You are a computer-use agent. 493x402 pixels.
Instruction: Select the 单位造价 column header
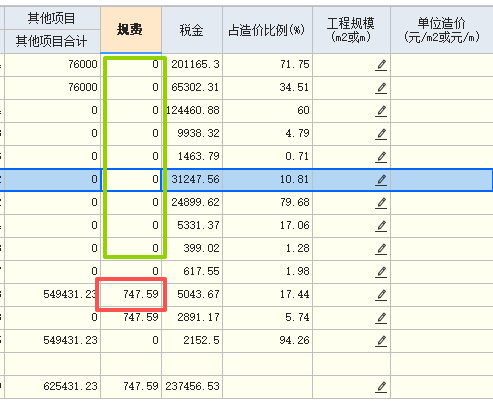click(x=442, y=30)
